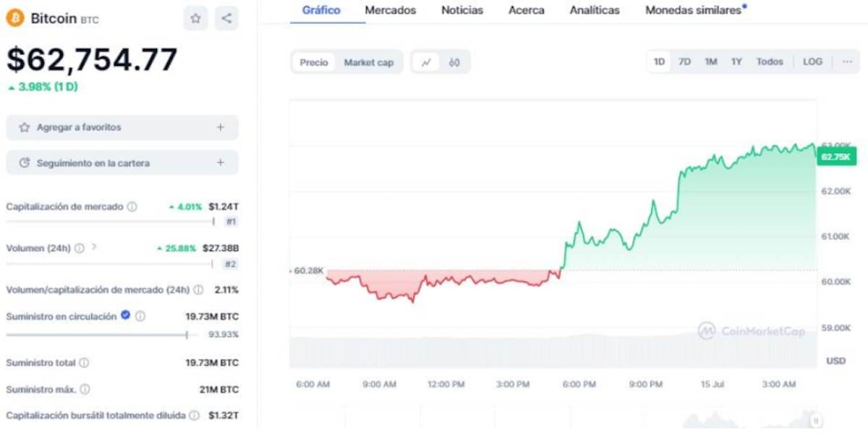The height and width of the screenshot is (436, 868).
Task: Click the #2 volume rank badge
Action: point(231,264)
